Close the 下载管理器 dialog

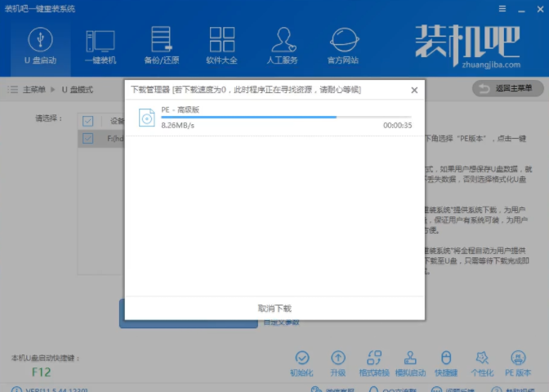coord(414,91)
